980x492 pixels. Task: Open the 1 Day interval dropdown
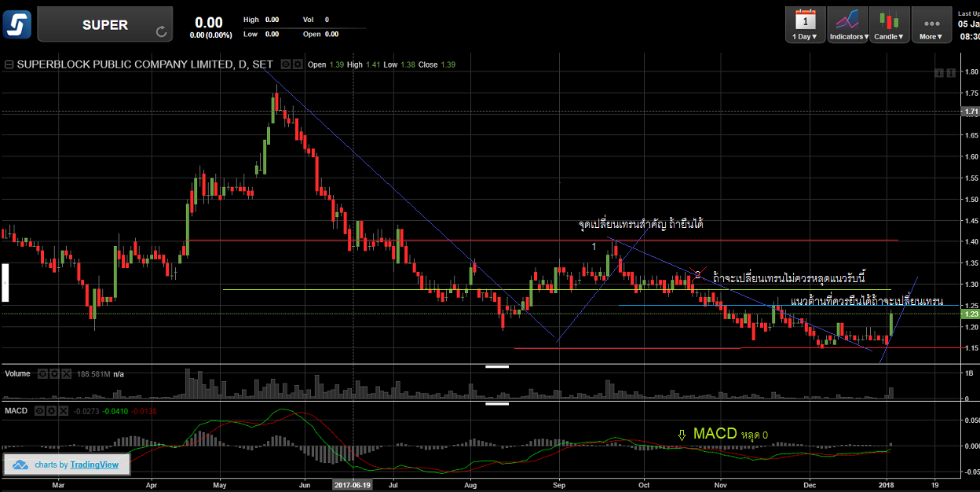coord(805,24)
